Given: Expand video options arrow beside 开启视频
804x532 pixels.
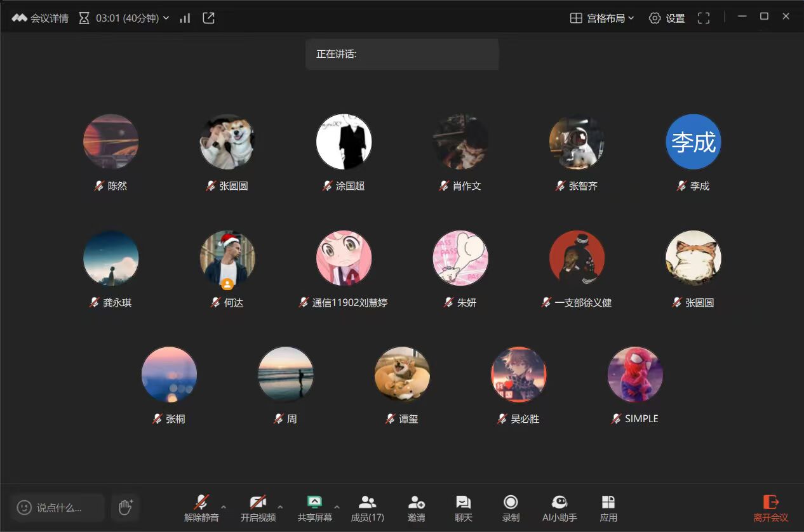Looking at the screenshot, I should coord(280,507).
